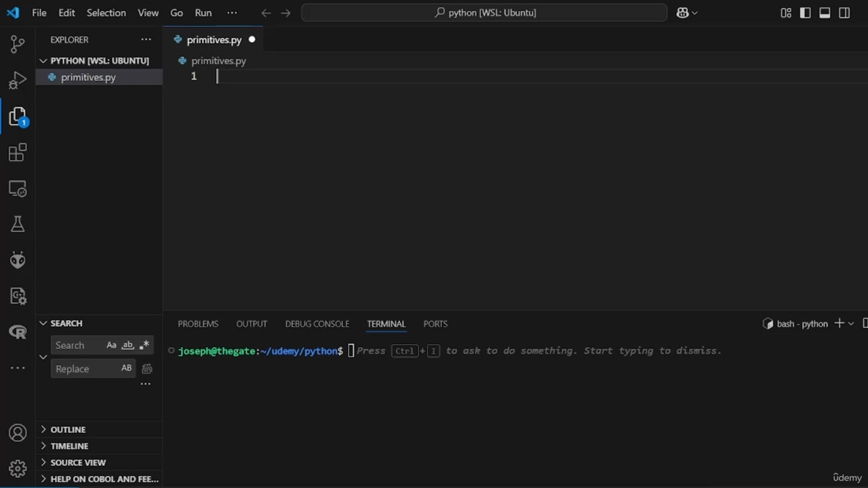Toggle Use Regular Expression in search
Image resolution: width=868 pixels, height=488 pixels.
(144, 345)
